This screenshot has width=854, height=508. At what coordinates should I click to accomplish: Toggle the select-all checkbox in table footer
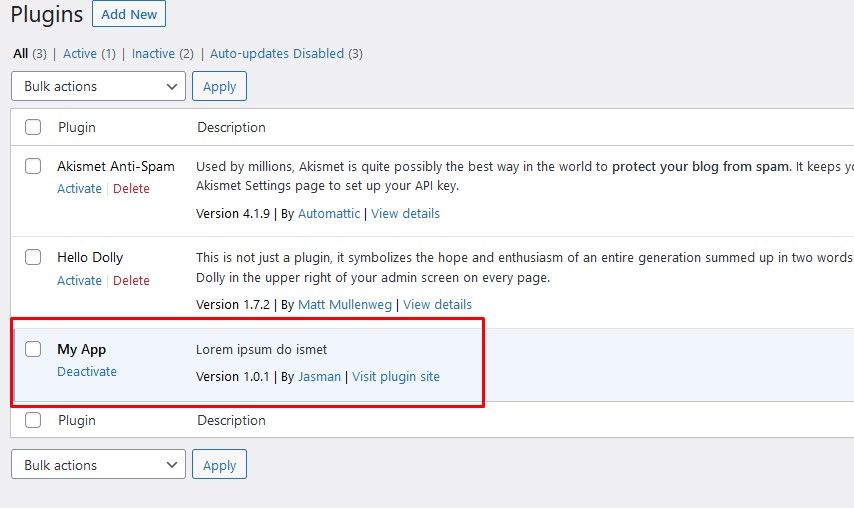33,420
